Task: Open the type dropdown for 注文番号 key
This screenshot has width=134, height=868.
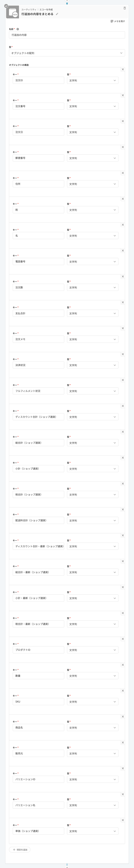Action: pos(93,106)
